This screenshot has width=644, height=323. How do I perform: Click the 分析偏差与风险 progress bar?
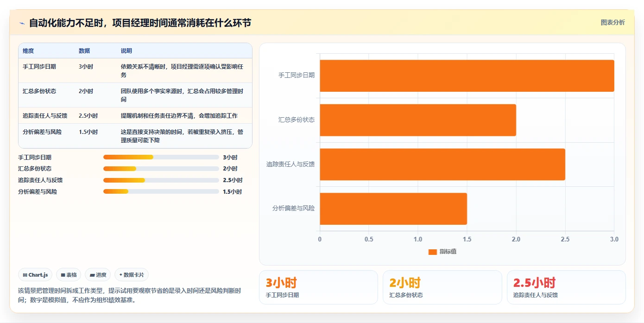pyautogui.click(x=161, y=191)
